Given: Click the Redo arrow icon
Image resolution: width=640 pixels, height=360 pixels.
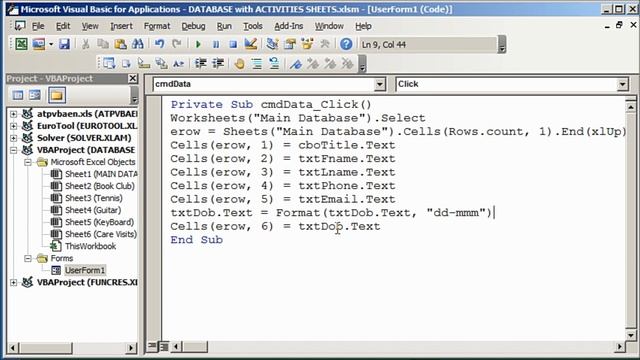Looking at the screenshot, I should [x=177, y=44].
